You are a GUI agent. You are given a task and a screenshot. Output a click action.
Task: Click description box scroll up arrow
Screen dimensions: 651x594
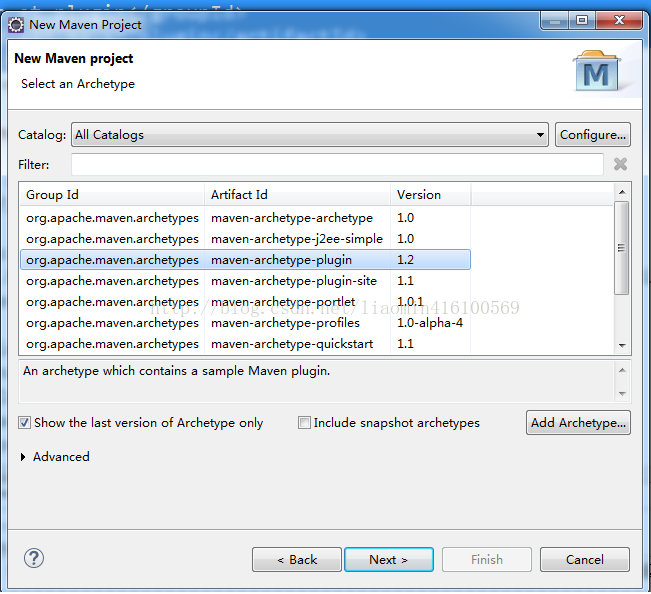(622, 370)
